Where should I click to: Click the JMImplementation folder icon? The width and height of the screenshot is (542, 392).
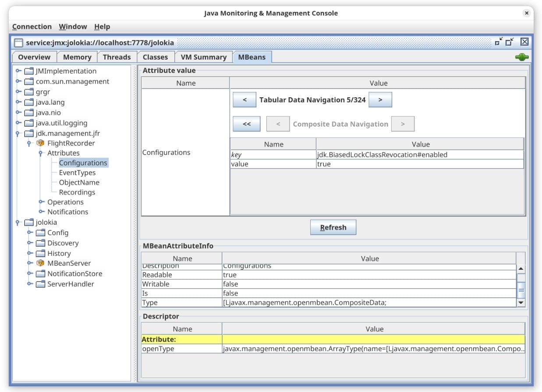click(x=29, y=71)
